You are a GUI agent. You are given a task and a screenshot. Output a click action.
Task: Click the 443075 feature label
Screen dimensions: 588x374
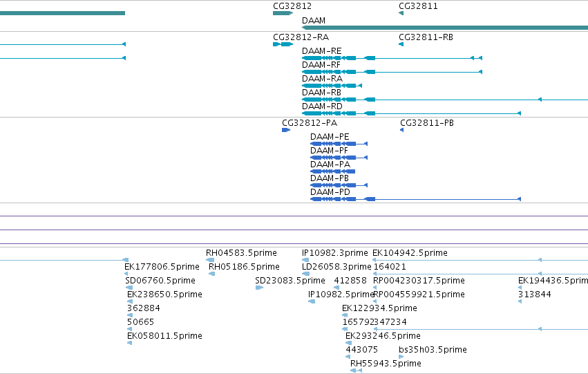pos(361,350)
